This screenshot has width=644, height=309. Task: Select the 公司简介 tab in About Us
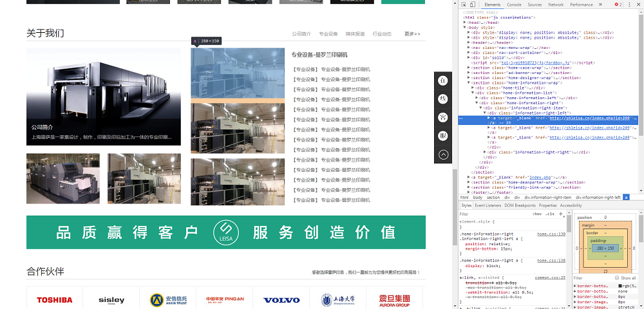coord(301,34)
